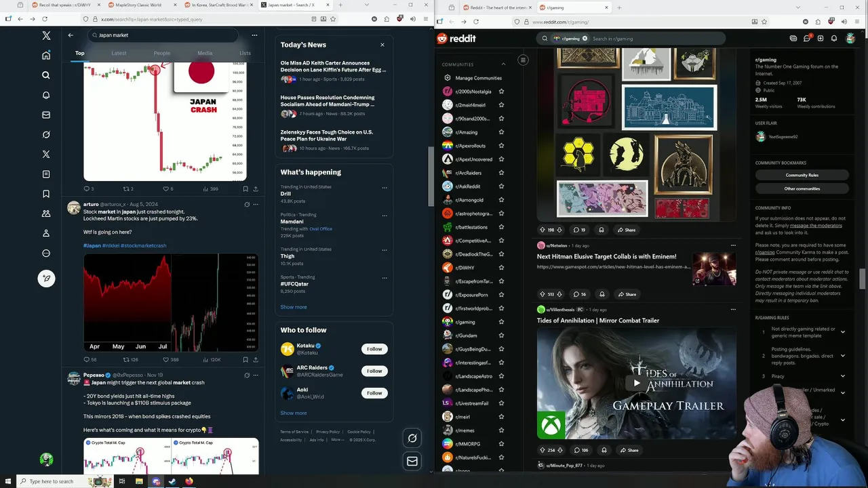Favorite r/MMORPG with star
Image resolution: width=868 pixels, height=488 pixels.
[501, 444]
